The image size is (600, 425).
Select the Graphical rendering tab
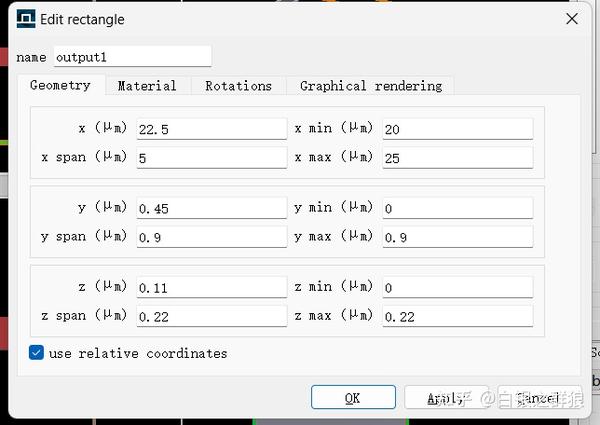[370, 86]
